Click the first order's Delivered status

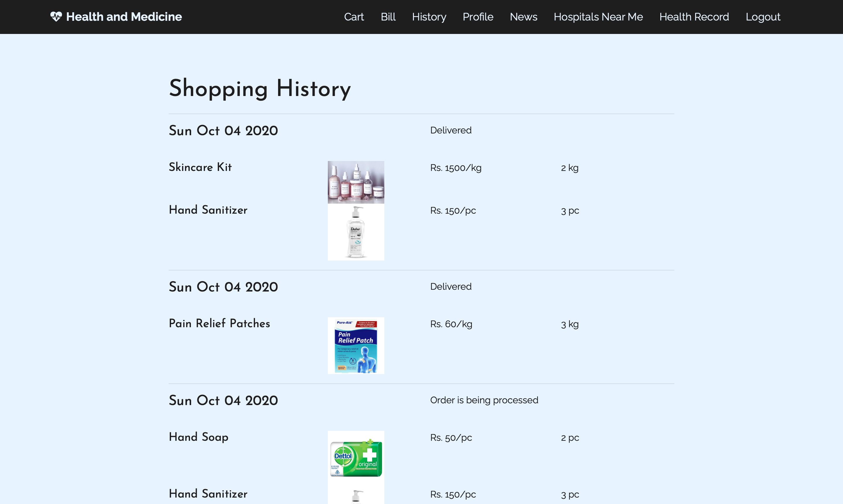[x=450, y=130]
